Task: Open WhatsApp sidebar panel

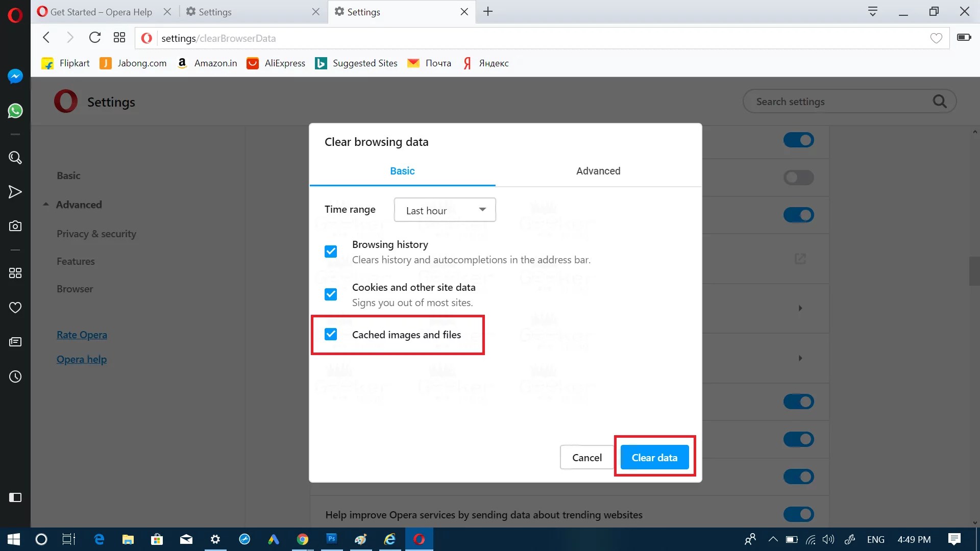Action: (15, 111)
